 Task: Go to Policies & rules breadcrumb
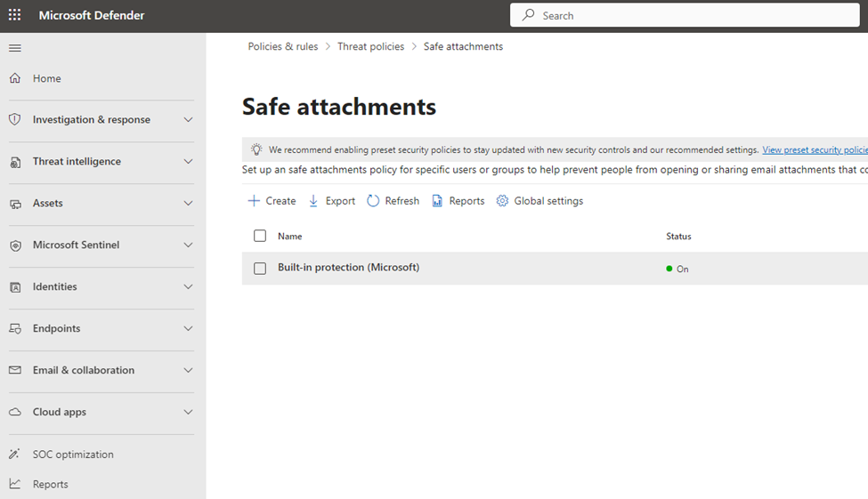(283, 46)
